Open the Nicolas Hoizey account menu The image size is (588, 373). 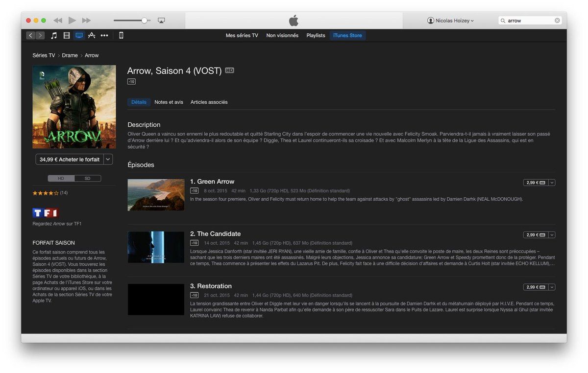[450, 21]
